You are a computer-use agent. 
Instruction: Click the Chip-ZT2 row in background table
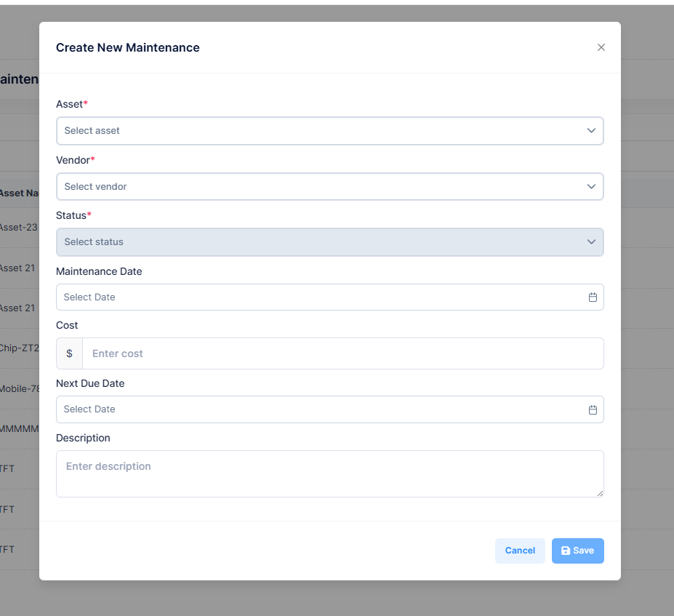pyautogui.click(x=20, y=348)
